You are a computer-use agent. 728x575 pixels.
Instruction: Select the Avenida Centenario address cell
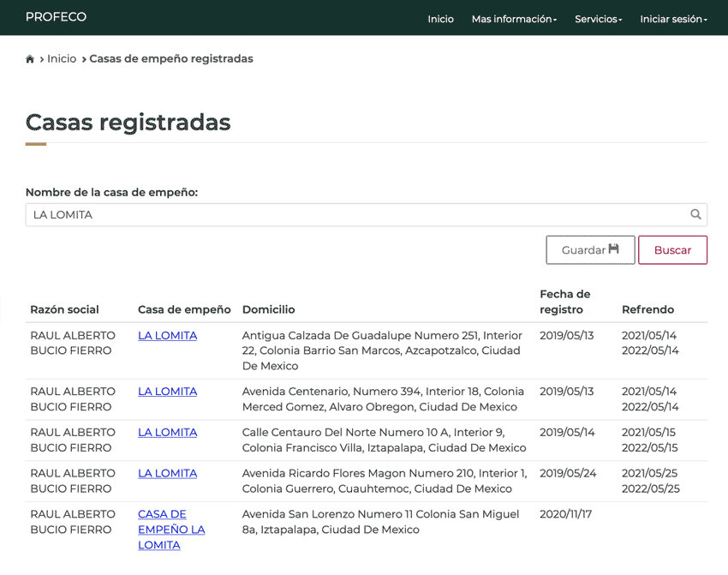tap(383, 399)
